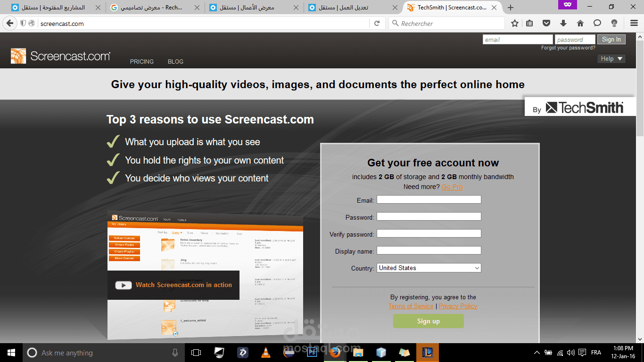The width and height of the screenshot is (644, 362).
Task: Click the green Sign up button
Action: point(429,321)
